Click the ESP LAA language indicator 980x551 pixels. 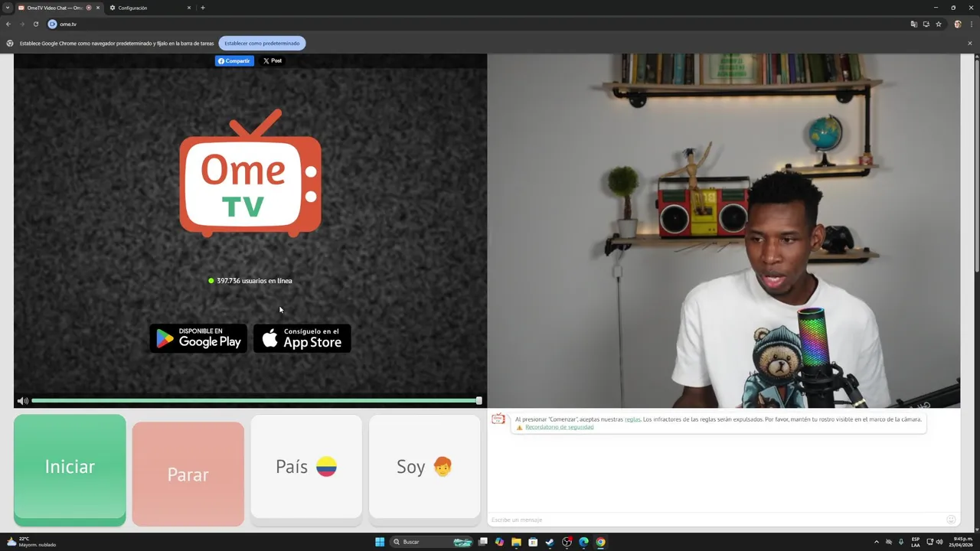point(916,542)
